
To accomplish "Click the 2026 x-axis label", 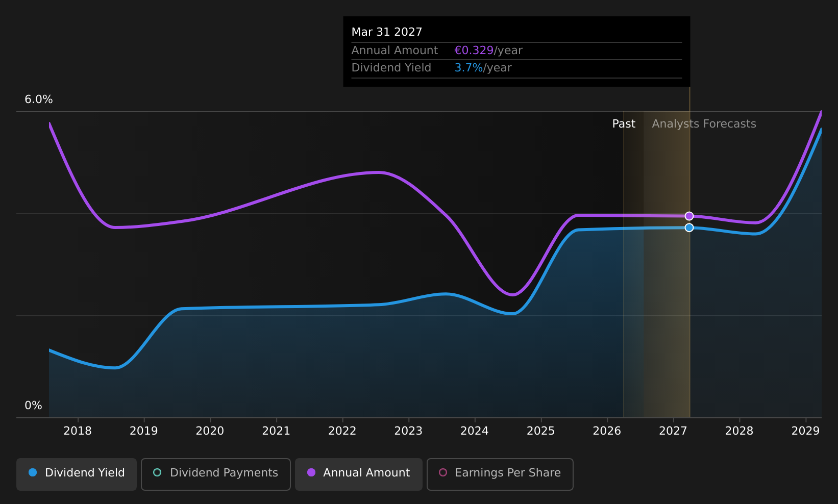I will [607, 431].
